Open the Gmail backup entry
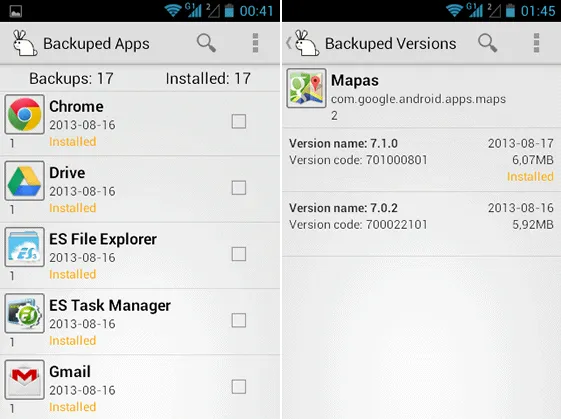The image size is (561, 419). (140, 387)
